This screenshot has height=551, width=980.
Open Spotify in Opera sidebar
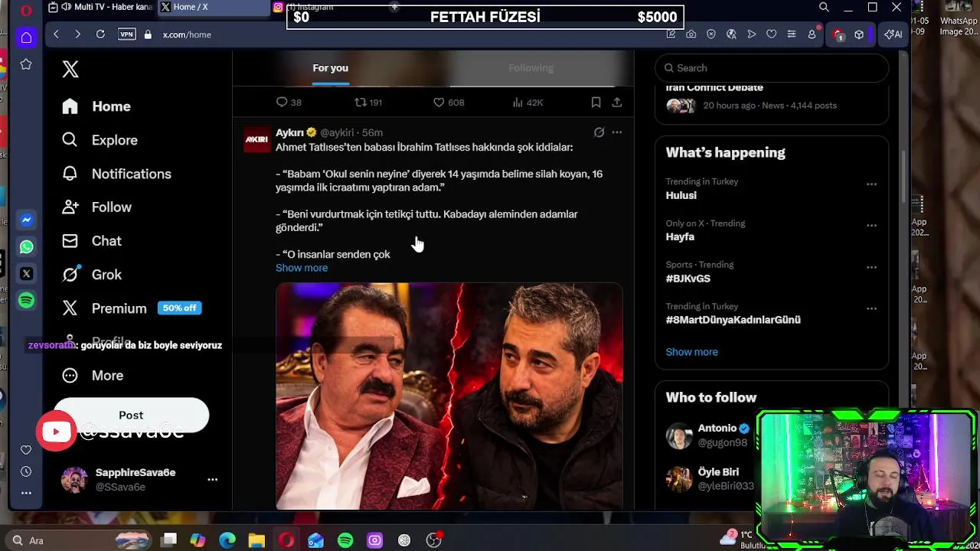click(x=26, y=300)
